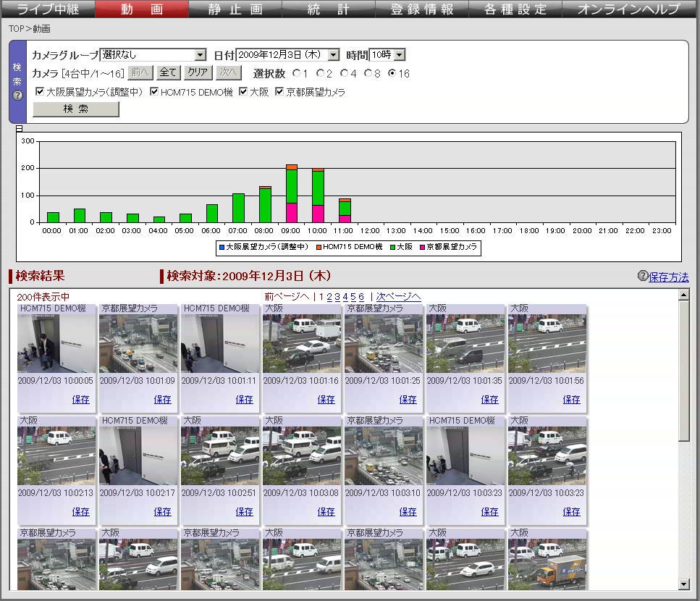Click the search help question mark icon
Screen dimensions: 700x601
point(17,96)
